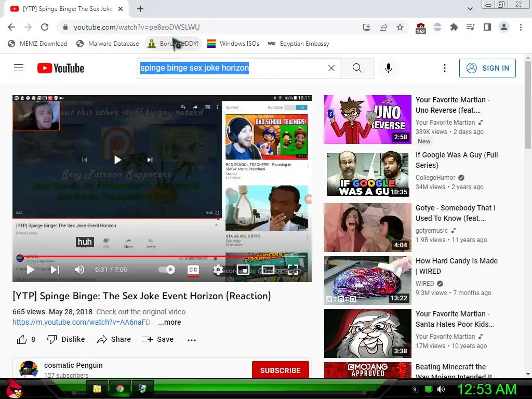Play the video using the play button
The image size is (532, 399).
tap(30, 270)
